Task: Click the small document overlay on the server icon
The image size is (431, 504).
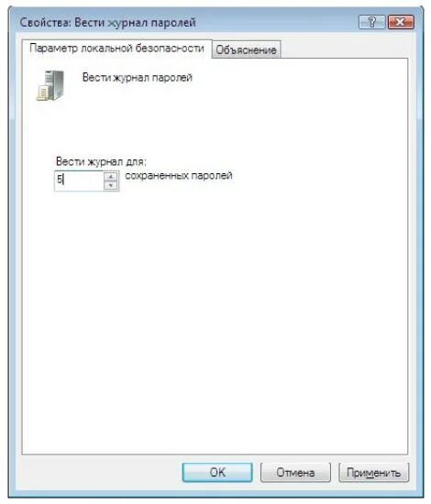Action: [x=42, y=93]
